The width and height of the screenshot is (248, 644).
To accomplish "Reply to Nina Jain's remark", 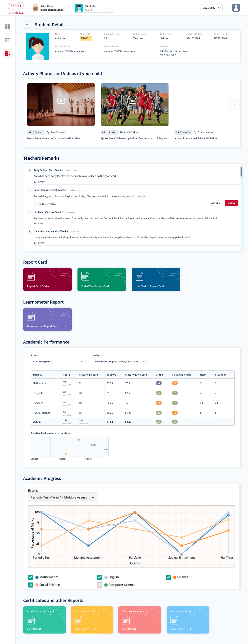I will pos(39,243).
